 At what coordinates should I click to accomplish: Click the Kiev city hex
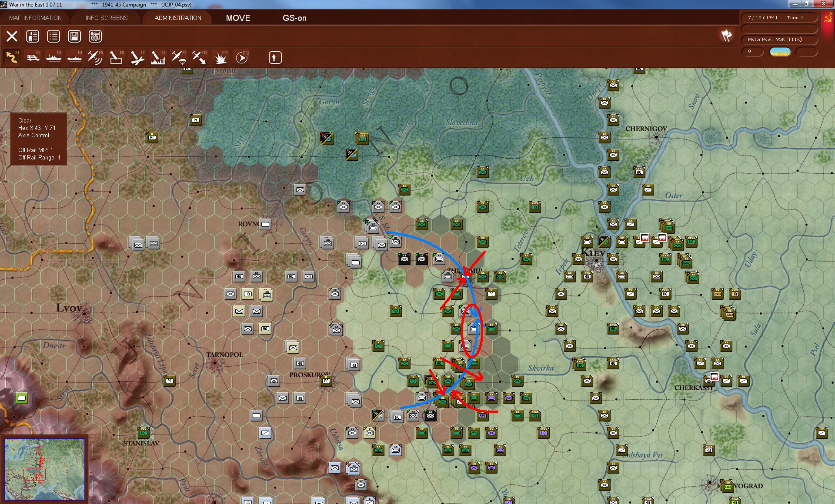pyautogui.click(x=596, y=260)
